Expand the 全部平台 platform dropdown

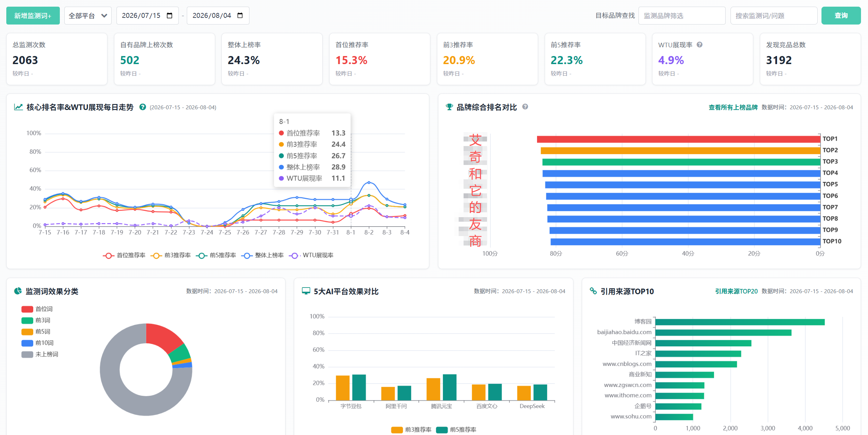[x=88, y=15]
